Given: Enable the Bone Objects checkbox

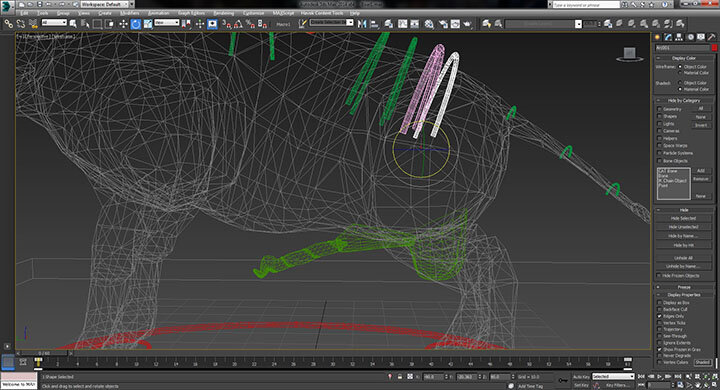Looking at the screenshot, I should tap(660, 161).
